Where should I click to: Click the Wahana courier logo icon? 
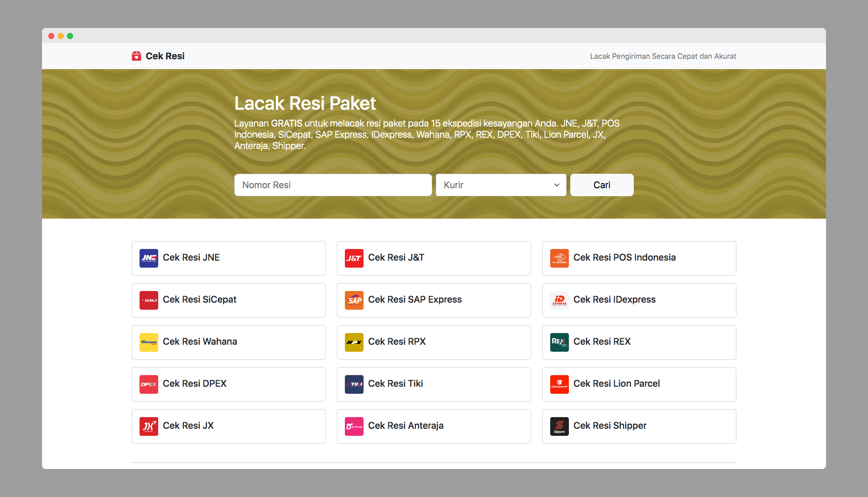149,342
